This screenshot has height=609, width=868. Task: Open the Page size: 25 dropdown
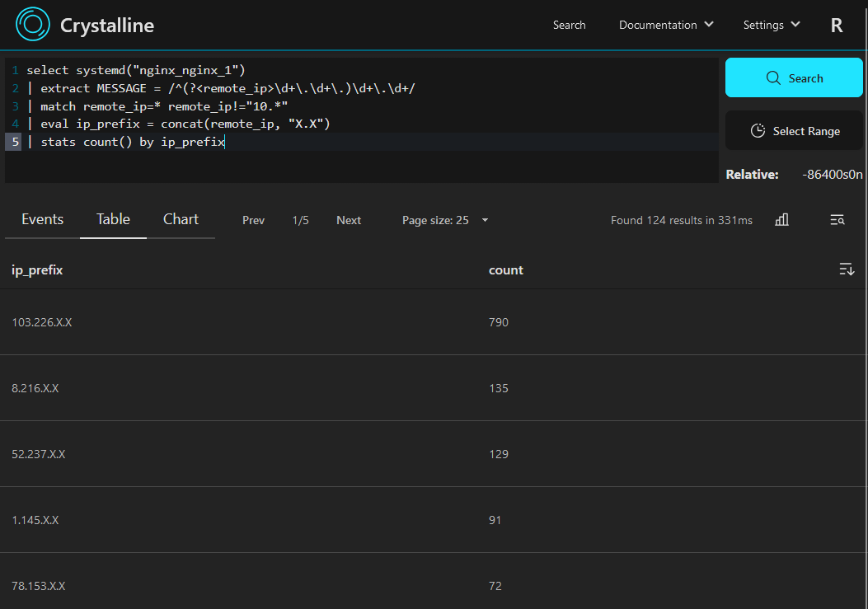(x=445, y=220)
